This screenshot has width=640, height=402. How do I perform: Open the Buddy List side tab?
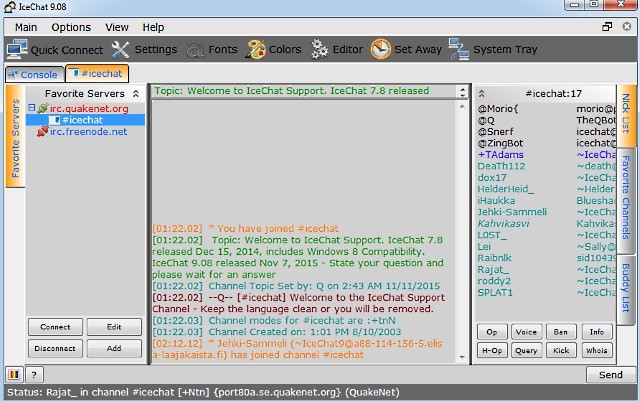626,288
